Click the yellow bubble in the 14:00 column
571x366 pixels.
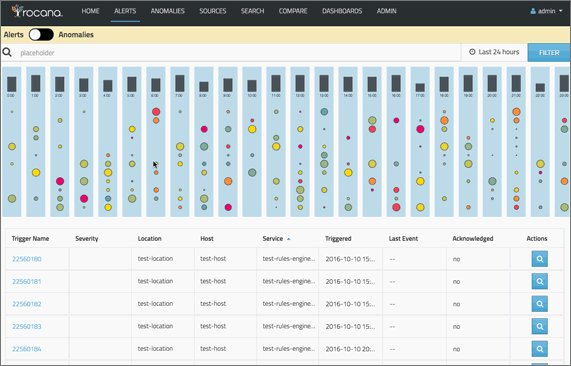348,172
